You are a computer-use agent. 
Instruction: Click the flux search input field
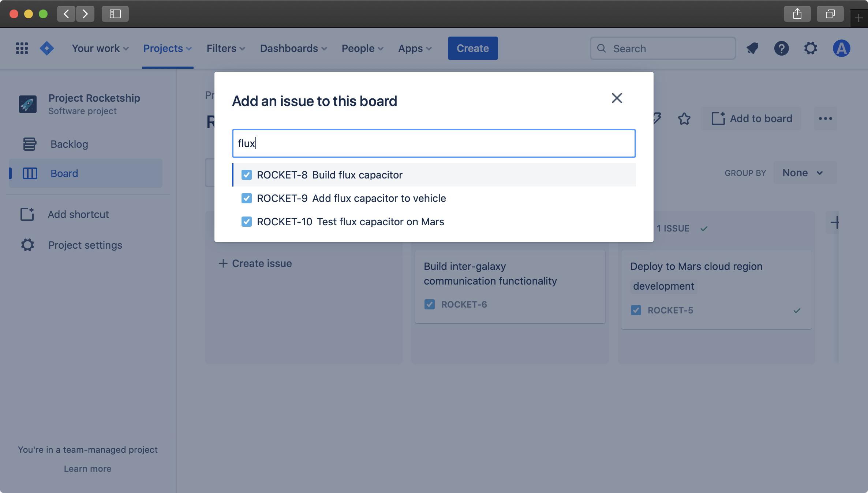pos(434,143)
